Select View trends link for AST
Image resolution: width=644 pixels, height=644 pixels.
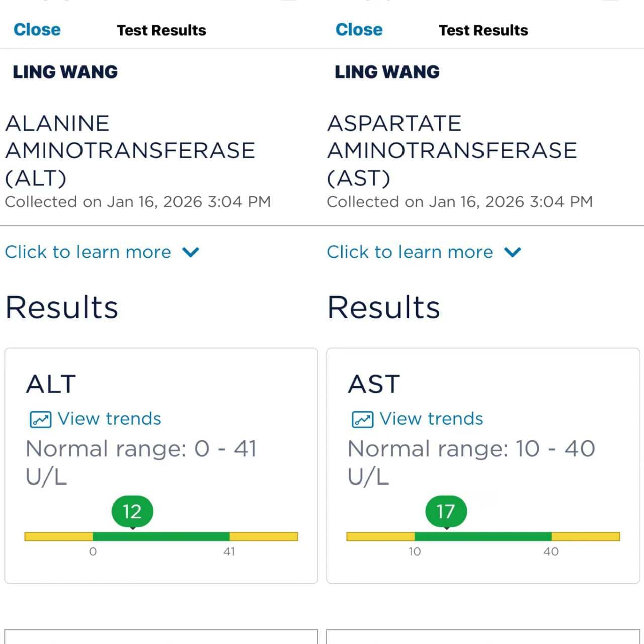431,419
